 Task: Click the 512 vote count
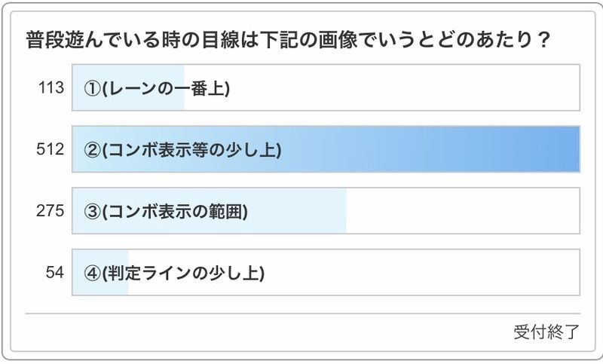[x=51, y=150]
